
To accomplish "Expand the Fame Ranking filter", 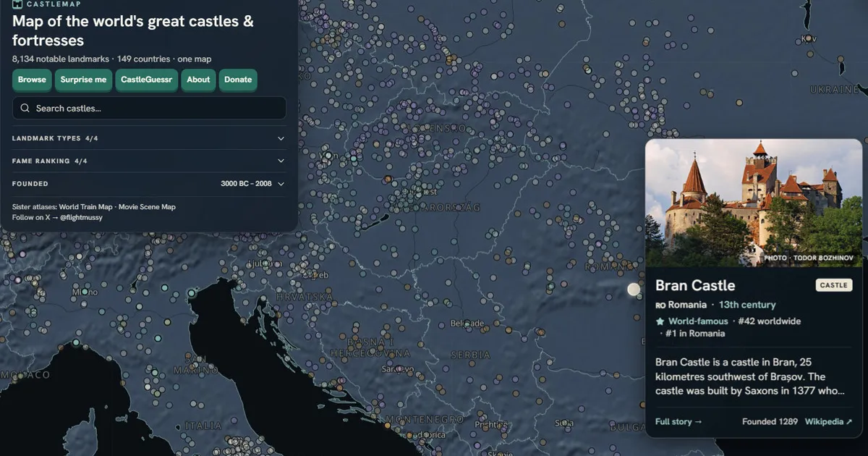I will (148, 161).
